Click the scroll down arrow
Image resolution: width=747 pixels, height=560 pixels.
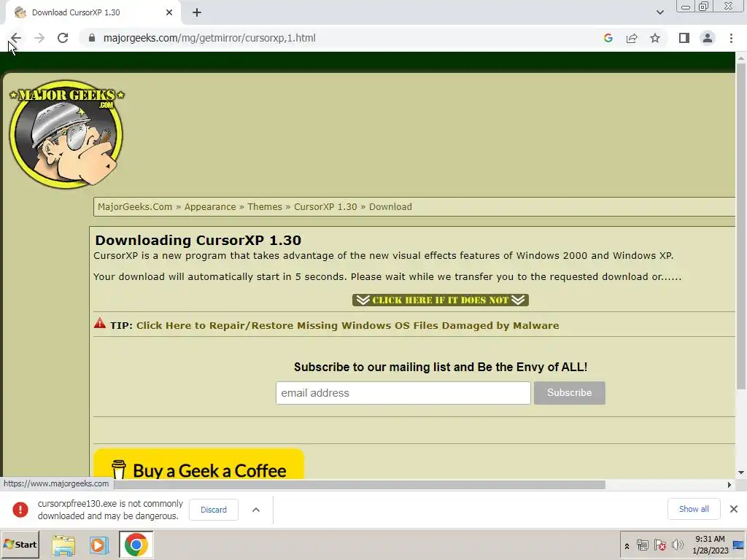click(x=741, y=472)
